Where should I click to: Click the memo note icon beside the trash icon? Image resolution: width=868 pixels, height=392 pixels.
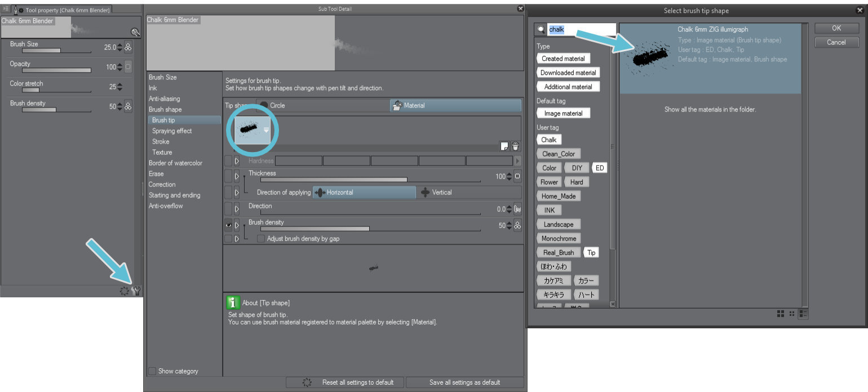click(x=504, y=145)
